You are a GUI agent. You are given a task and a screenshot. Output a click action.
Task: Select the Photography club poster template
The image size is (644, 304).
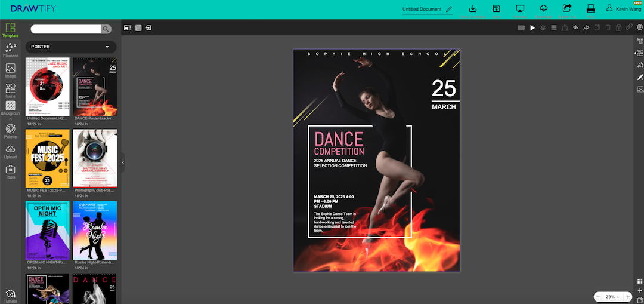pos(95,158)
